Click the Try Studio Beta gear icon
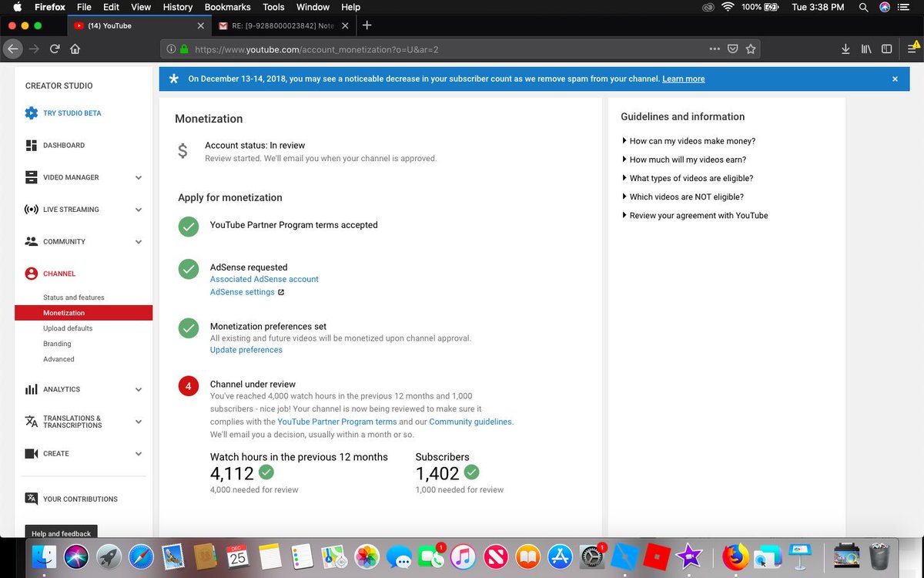 (x=31, y=113)
